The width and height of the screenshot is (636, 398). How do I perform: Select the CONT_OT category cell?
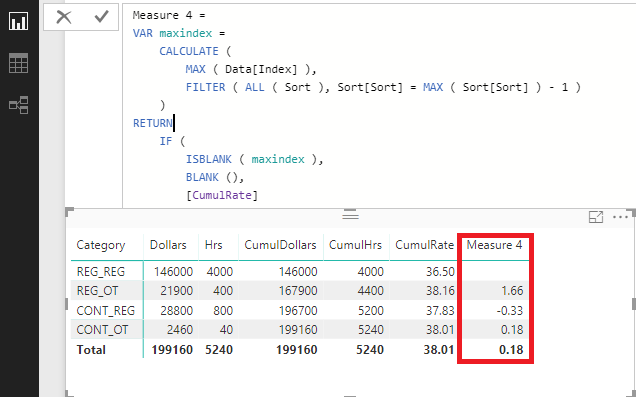(x=102, y=330)
